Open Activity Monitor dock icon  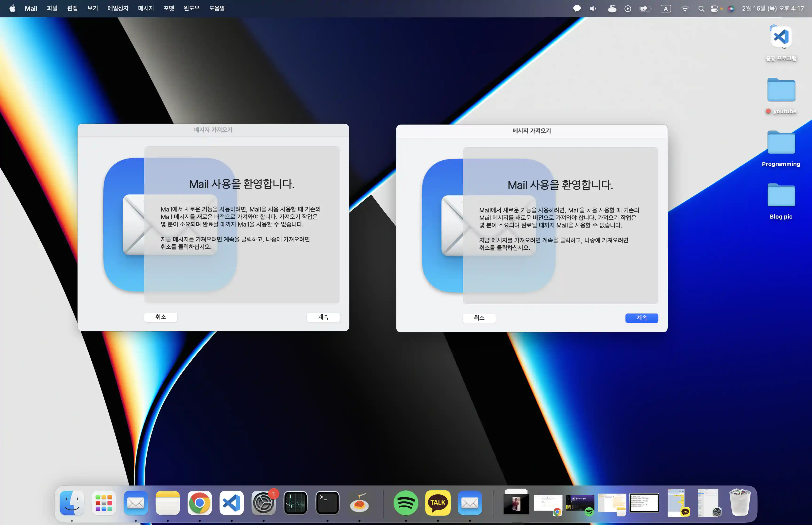point(295,503)
